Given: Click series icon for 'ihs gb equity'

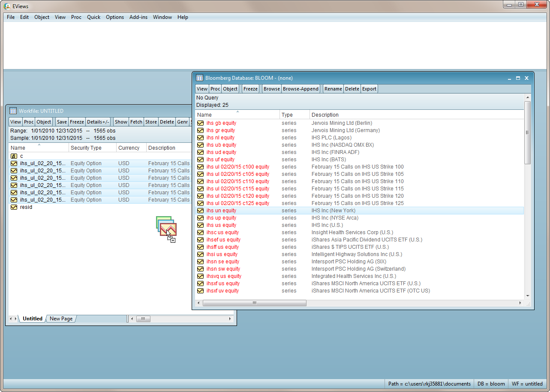Looking at the screenshot, I should (x=200, y=123).
